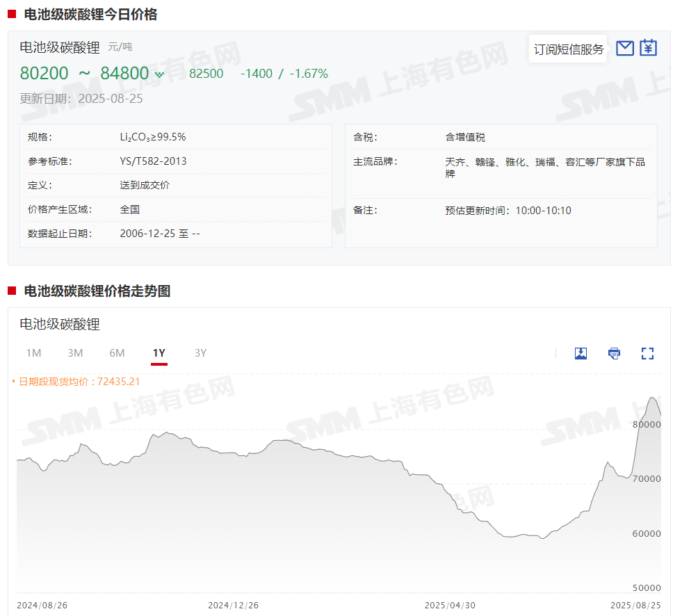
Task: Click the 电池级碳酸锂价格走势图 section heading
Action: (x=97, y=291)
